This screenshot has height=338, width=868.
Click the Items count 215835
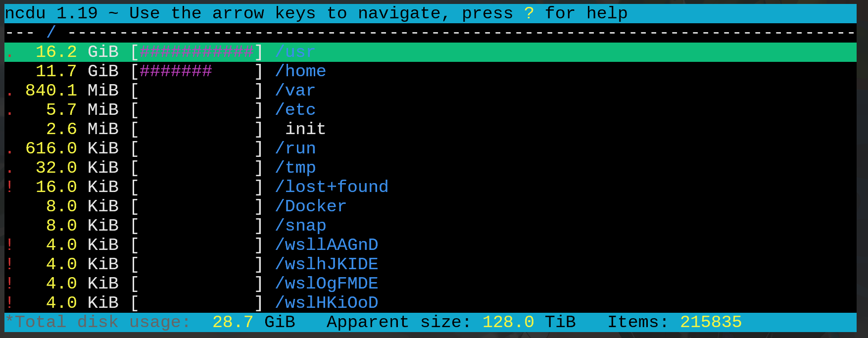[x=711, y=322]
